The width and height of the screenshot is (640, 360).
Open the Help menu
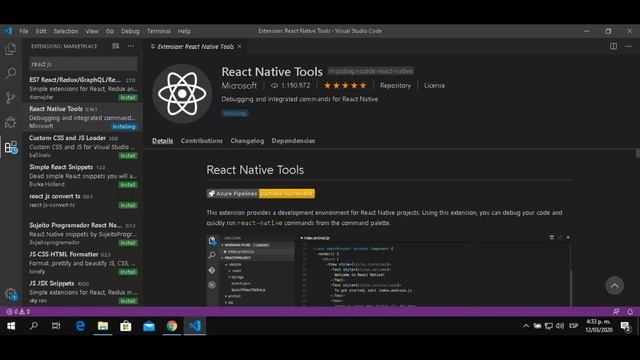click(184, 31)
